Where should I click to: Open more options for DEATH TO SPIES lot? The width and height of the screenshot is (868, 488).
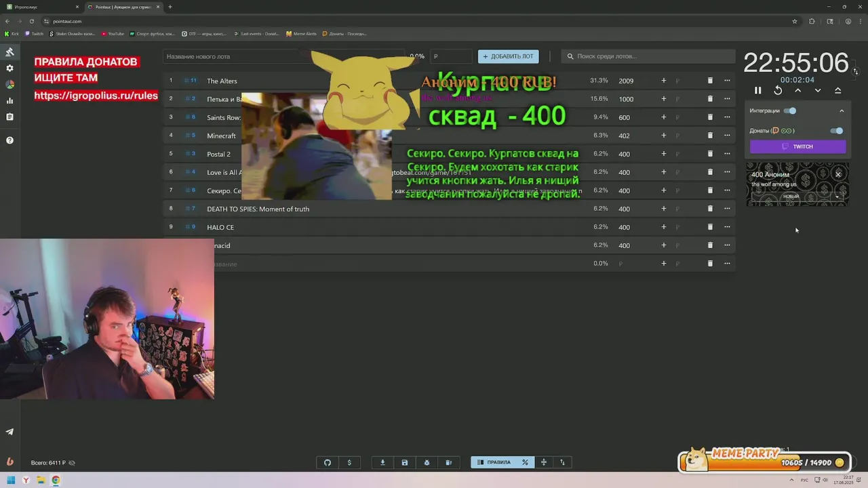pos(727,209)
